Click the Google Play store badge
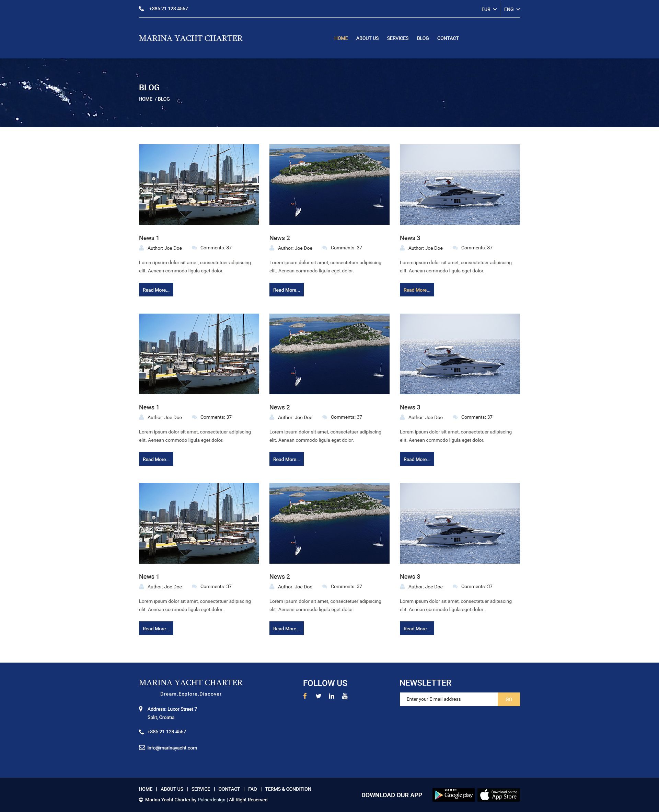The width and height of the screenshot is (659, 812). (x=453, y=795)
